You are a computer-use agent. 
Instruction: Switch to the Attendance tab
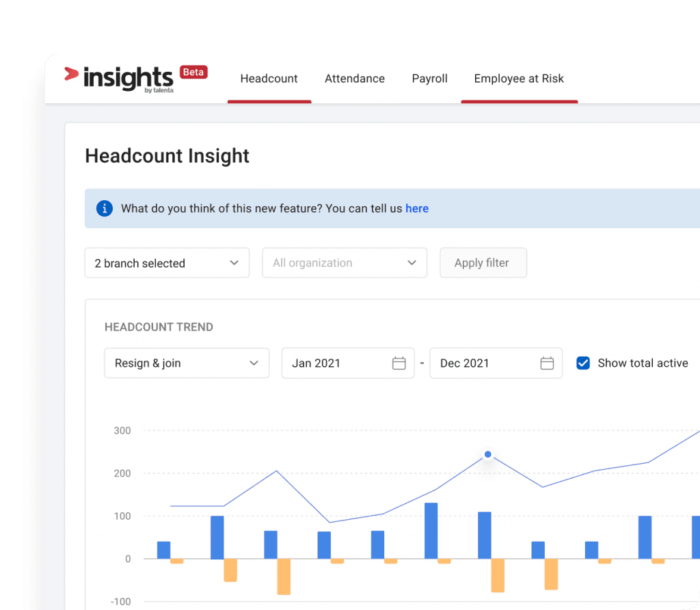355,79
